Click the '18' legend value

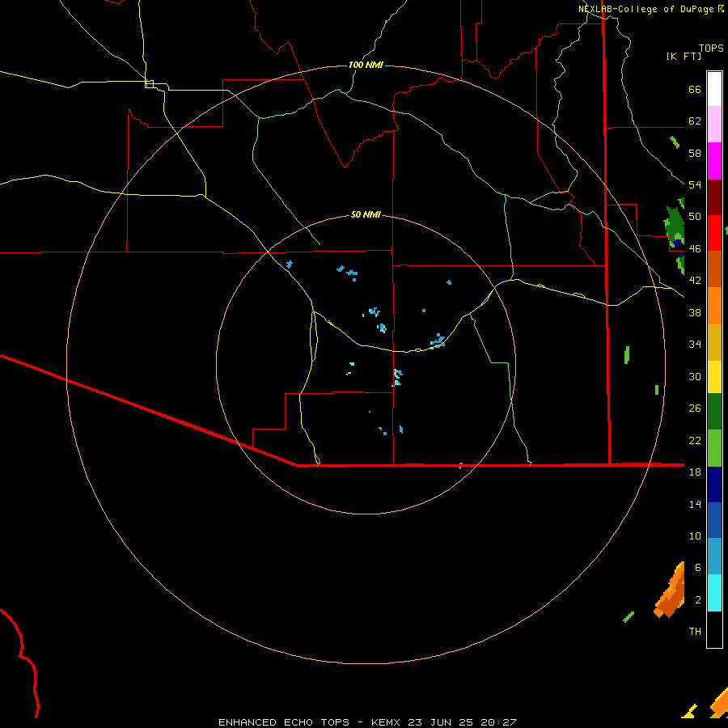pyautogui.click(x=695, y=472)
